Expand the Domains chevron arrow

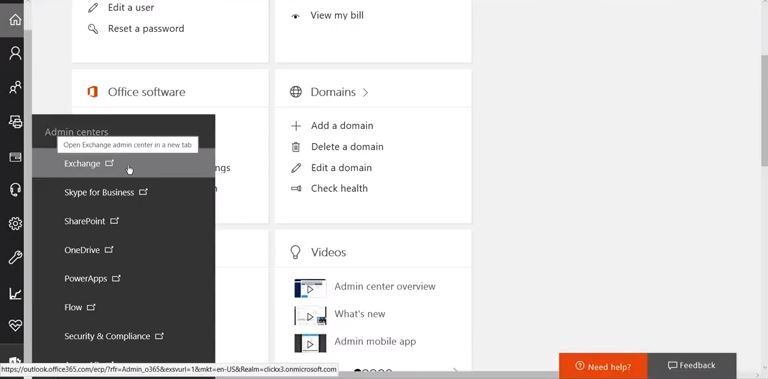tap(365, 92)
